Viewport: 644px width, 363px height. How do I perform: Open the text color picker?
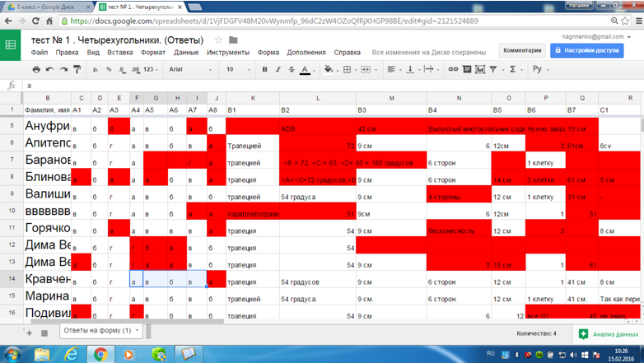[x=305, y=70]
